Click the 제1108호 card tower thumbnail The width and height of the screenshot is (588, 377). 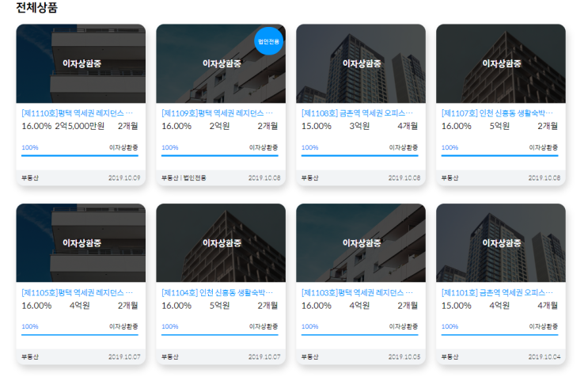361,64
